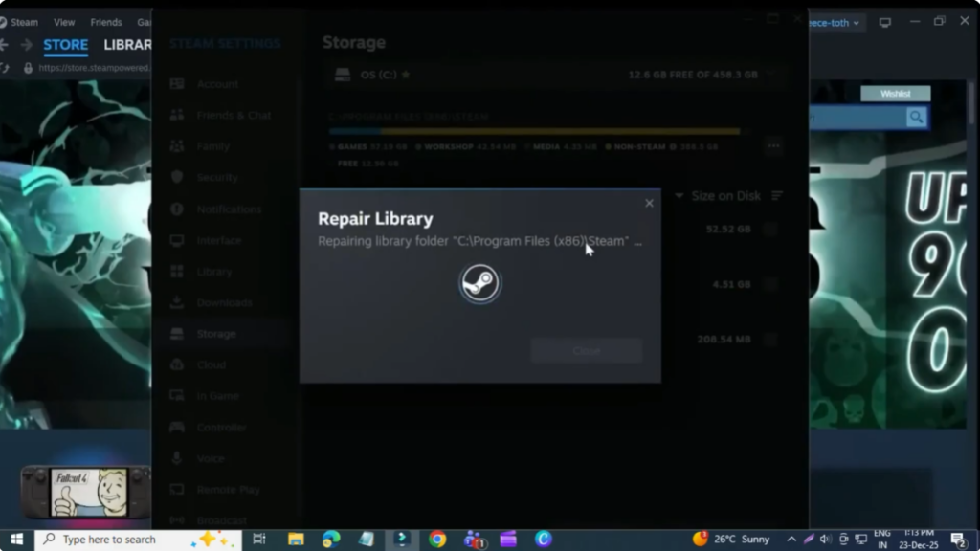Screen dimensions: 980x551
Task: Select the Friends & Chat settings icon
Action: 204,115
